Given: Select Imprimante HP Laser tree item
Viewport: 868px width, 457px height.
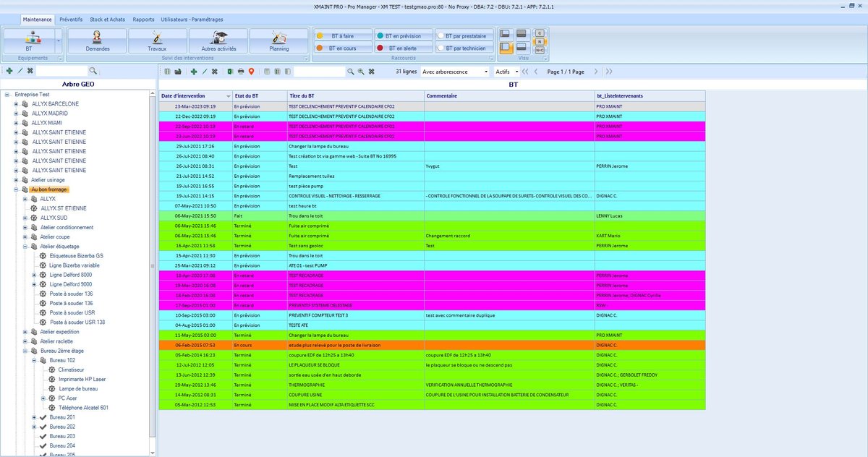Looking at the screenshot, I should [82, 379].
